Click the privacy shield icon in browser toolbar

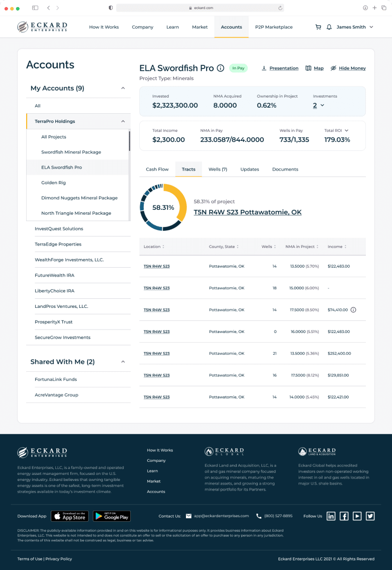111,8
